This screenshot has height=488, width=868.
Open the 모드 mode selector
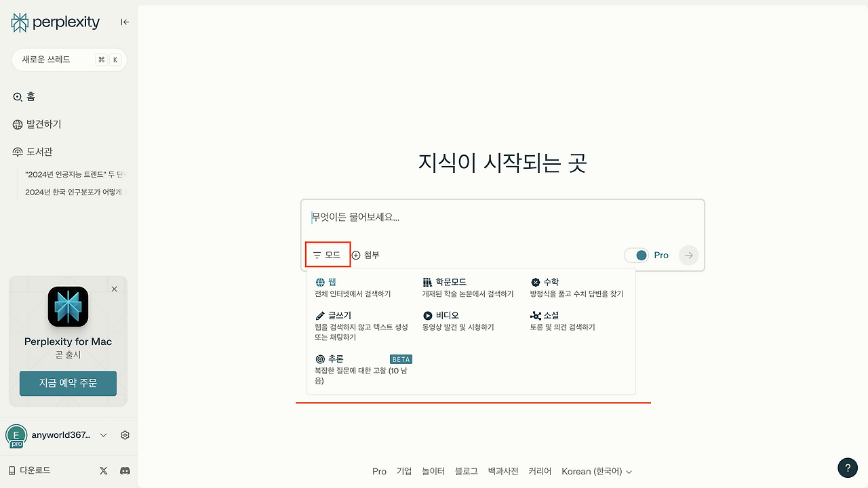tap(328, 254)
